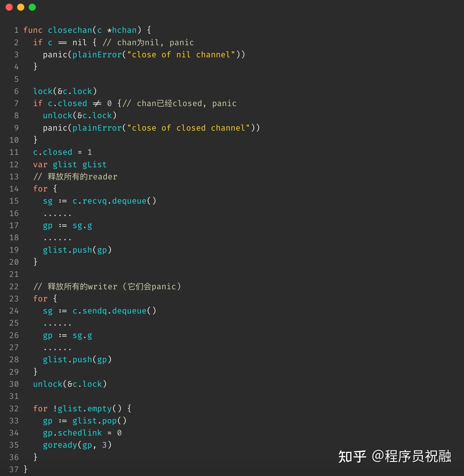Screen dimensions: 464x476
Task: Click the "var glist gList" declaration
Action: (70, 165)
